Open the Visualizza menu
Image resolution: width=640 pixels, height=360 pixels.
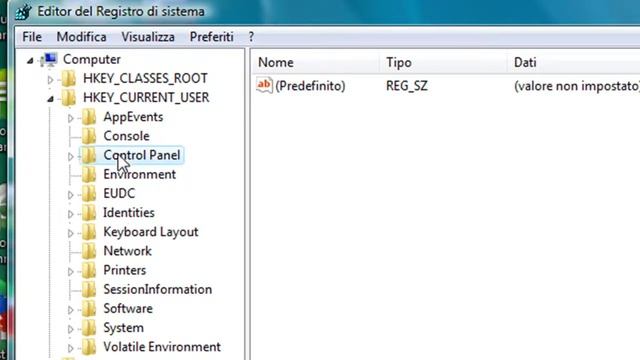coord(148,37)
